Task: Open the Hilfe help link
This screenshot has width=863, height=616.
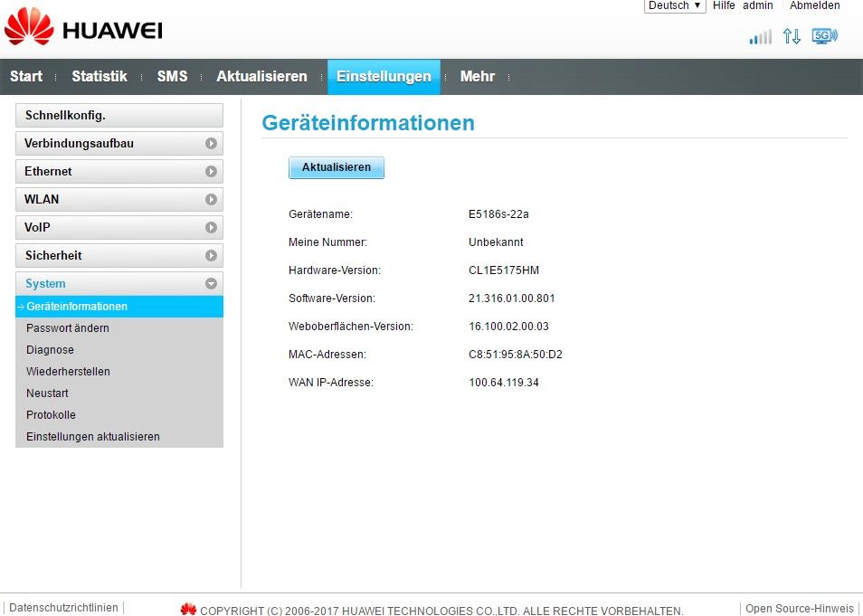Action: [724, 5]
